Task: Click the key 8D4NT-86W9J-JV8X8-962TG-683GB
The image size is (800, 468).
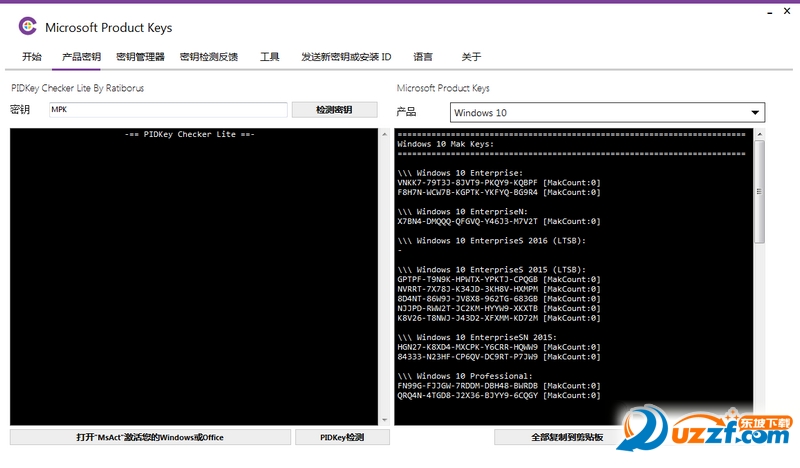Action: pyautogui.click(x=467, y=299)
